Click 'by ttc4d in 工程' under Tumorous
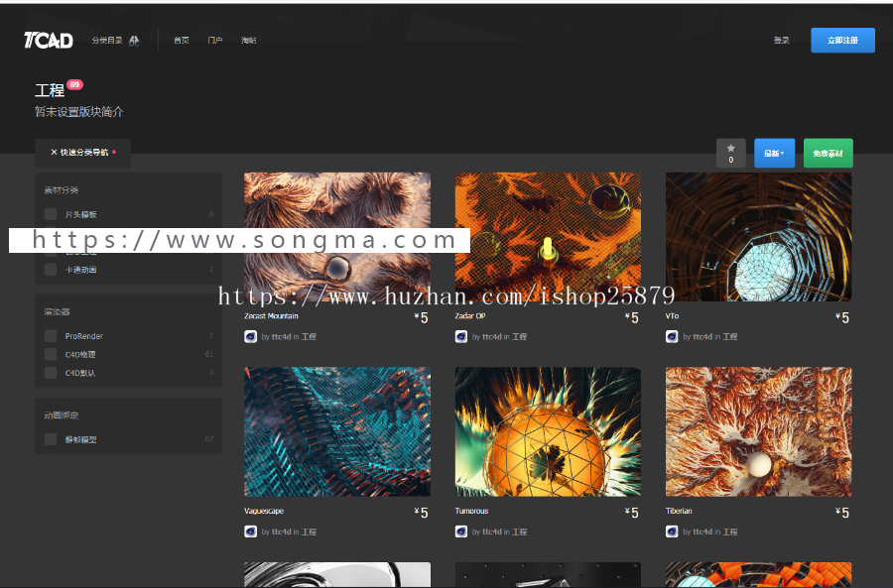 pyautogui.click(x=499, y=531)
